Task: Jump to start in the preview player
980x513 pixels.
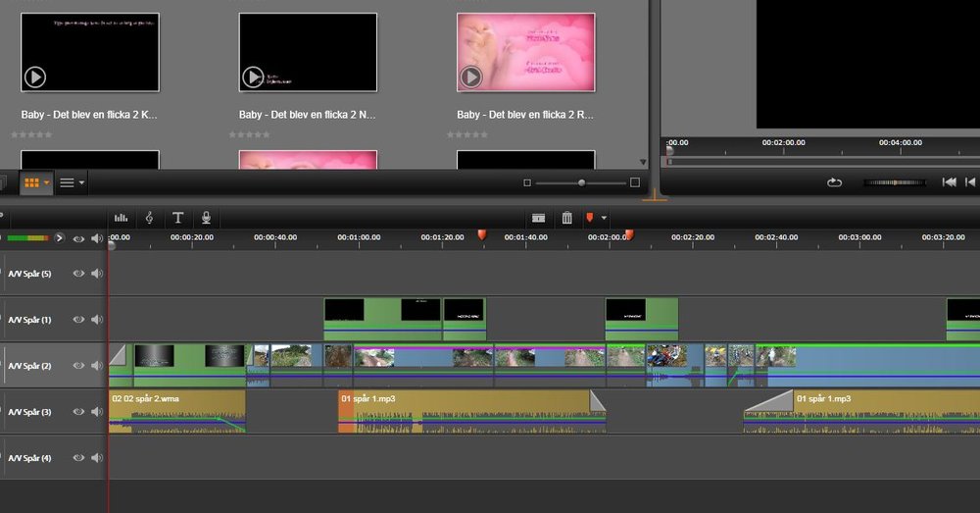Action: [x=949, y=182]
